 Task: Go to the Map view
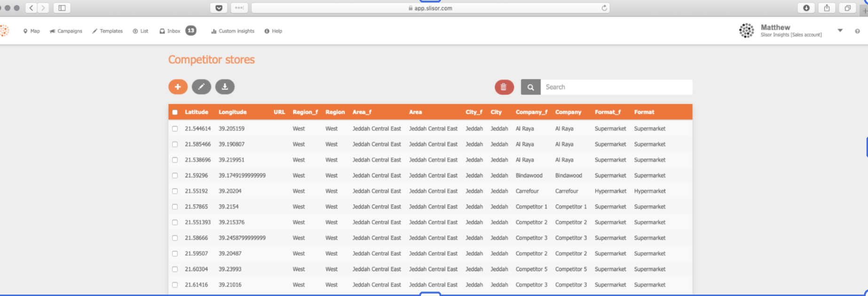pyautogui.click(x=32, y=31)
